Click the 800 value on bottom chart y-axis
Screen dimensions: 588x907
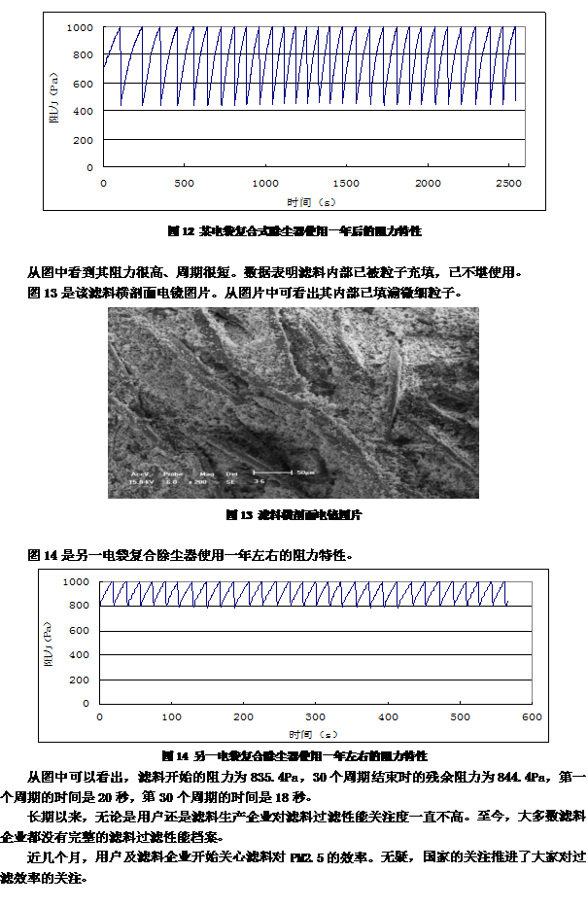click(83, 607)
